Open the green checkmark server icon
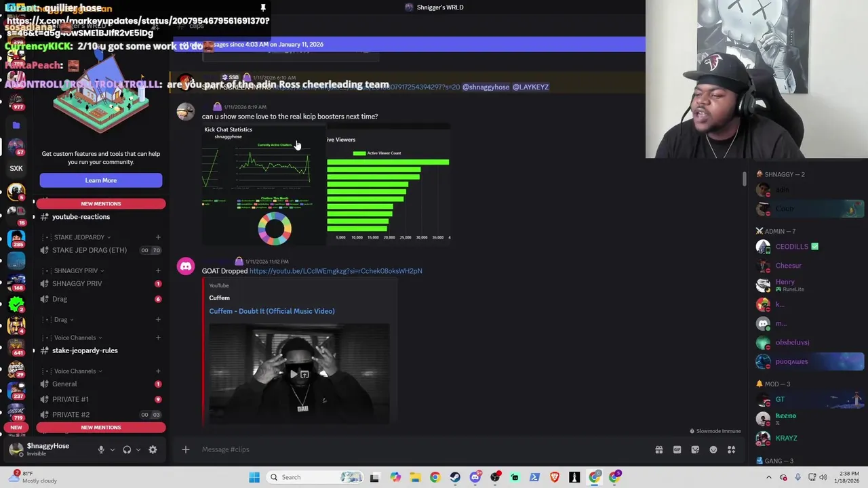The image size is (868, 488). 16,304
